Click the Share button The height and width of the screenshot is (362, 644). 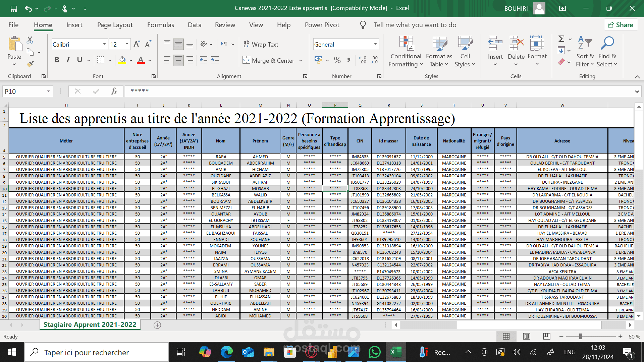click(x=621, y=25)
